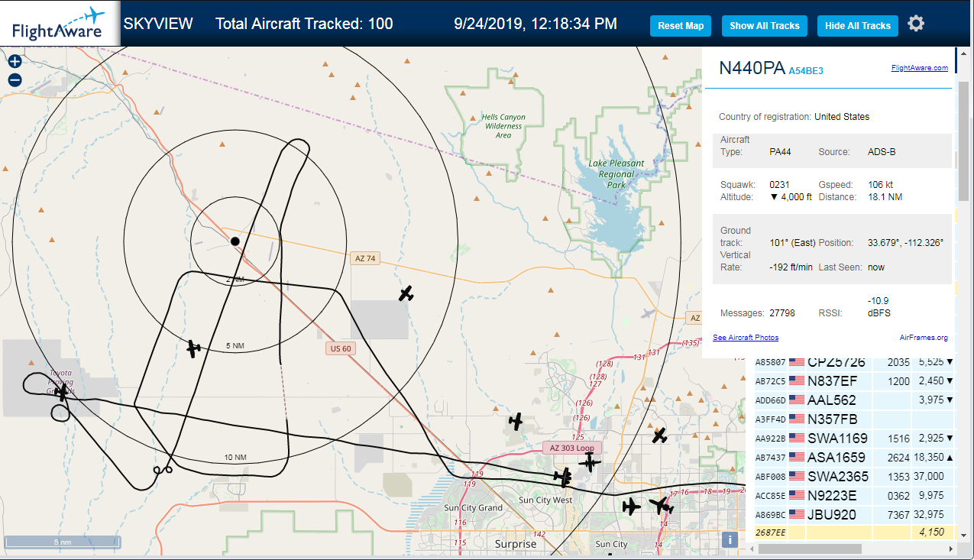Select the SWA2365 aircraft row
974x560 pixels.
click(854, 476)
